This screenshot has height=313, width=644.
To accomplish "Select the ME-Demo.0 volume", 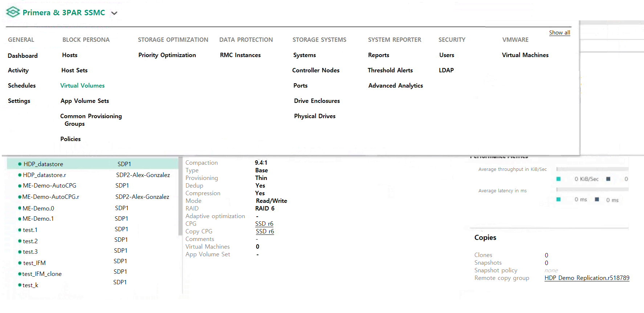I will pos(38,209).
